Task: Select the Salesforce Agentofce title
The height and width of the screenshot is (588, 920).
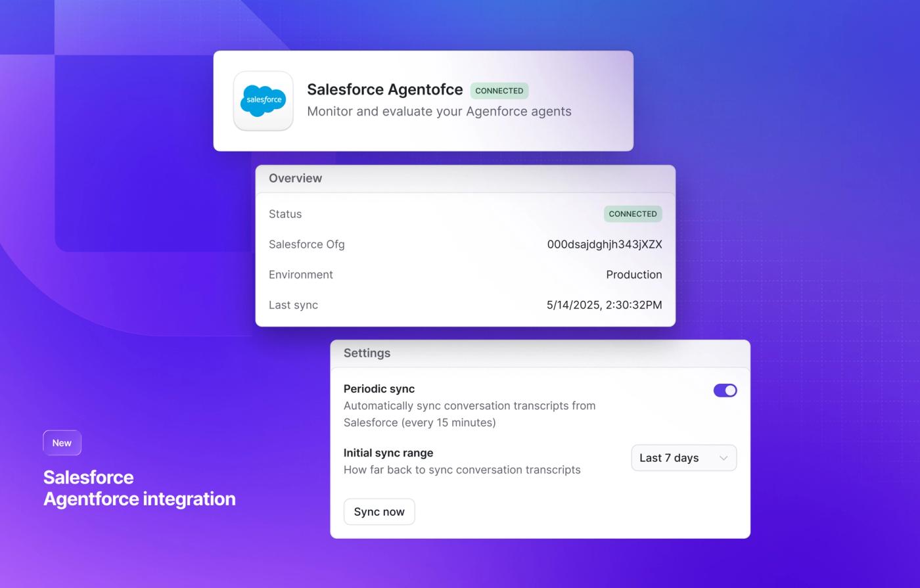Action: (x=385, y=89)
